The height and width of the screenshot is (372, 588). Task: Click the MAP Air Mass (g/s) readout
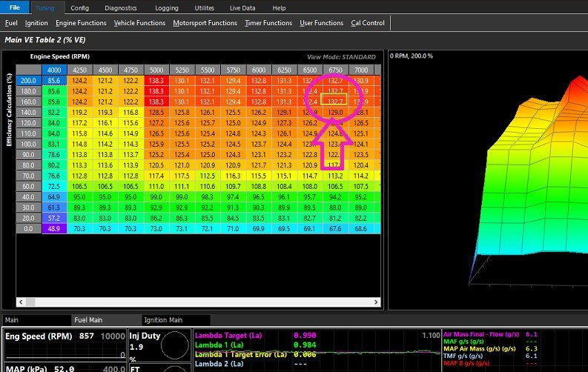tap(491, 349)
